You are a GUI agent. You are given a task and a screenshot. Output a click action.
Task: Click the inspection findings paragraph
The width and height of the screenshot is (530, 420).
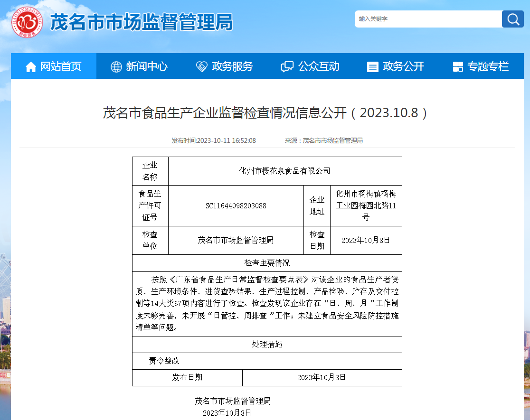[267, 304]
